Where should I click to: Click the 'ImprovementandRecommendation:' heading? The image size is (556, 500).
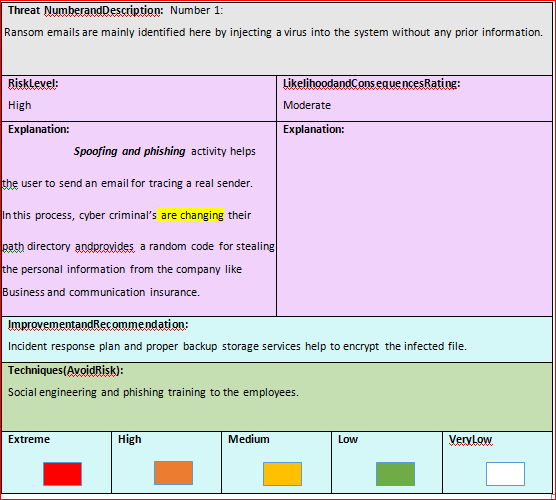(x=98, y=324)
